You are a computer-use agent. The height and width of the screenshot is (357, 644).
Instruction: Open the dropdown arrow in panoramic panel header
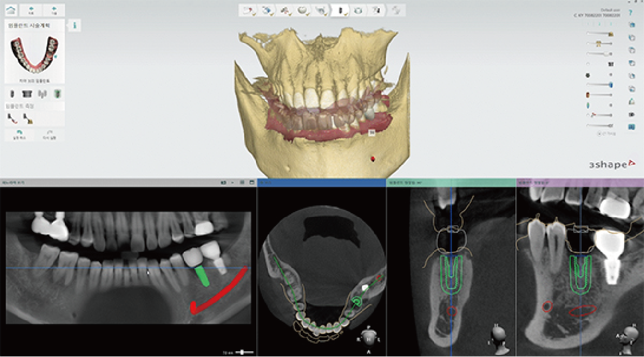click(x=233, y=182)
